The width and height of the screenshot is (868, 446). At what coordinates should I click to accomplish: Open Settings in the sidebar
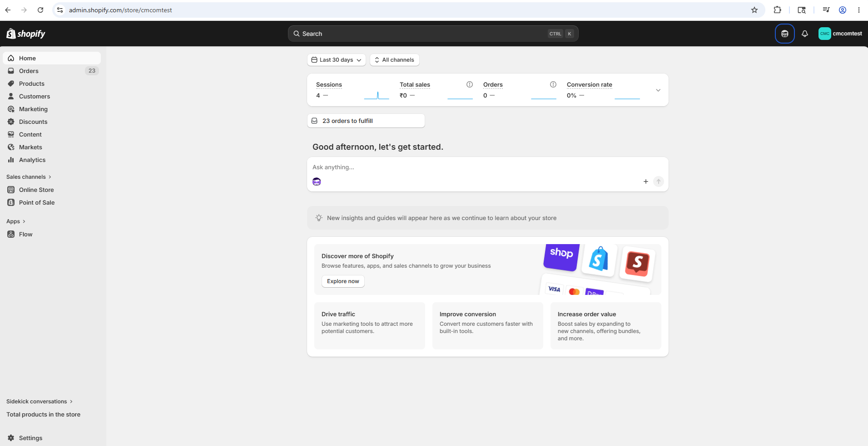pos(52,438)
